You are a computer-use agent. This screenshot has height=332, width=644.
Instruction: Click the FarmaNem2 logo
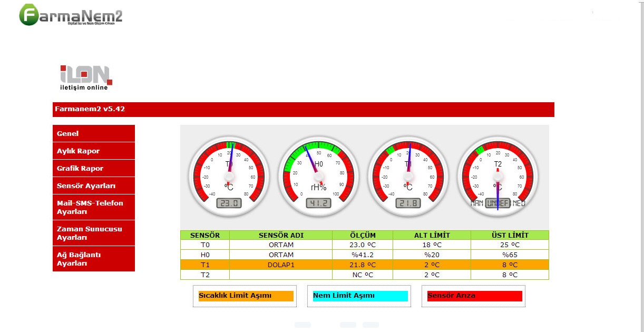click(x=71, y=15)
